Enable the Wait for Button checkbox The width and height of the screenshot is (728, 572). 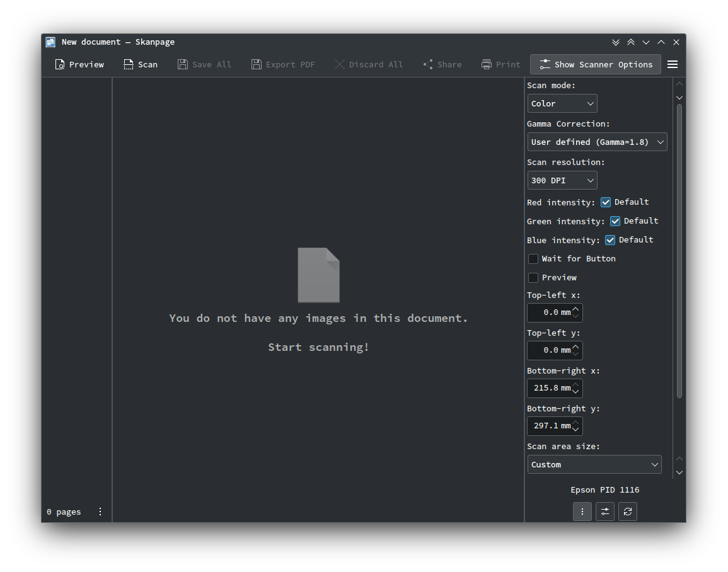533,259
